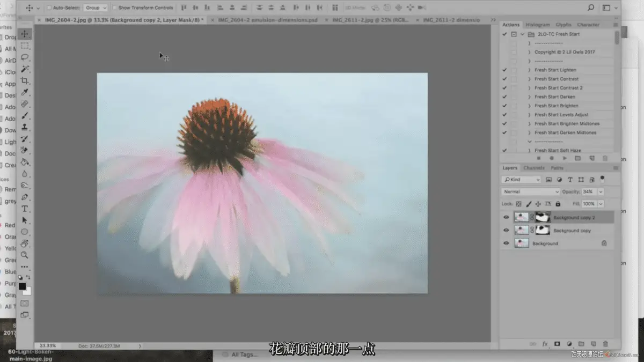Click the delete layer trash icon

pyautogui.click(x=605, y=344)
